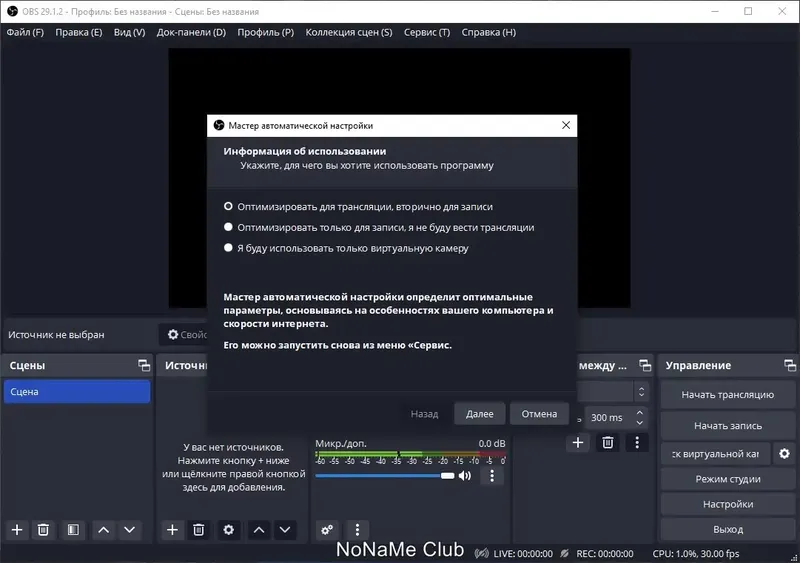Image resolution: width=800 pixels, height=563 pixels.
Task: Click Выход button
Action: tap(728, 529)
